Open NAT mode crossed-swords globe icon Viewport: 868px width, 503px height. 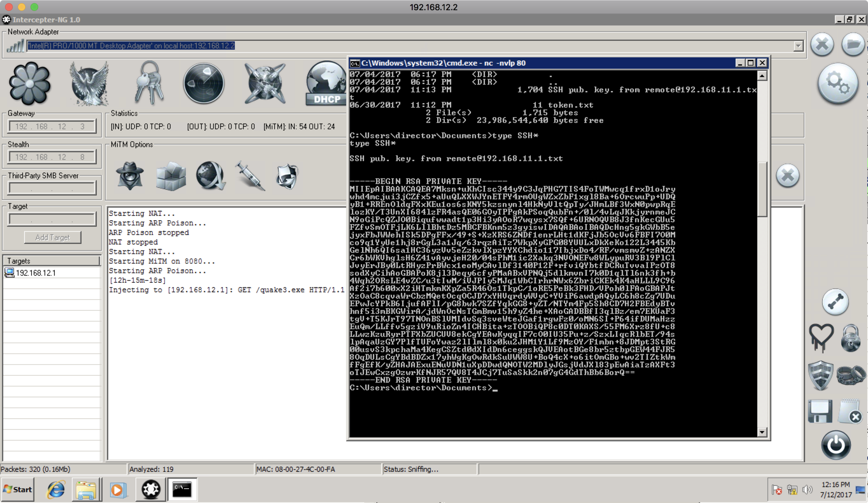point(265,84)
